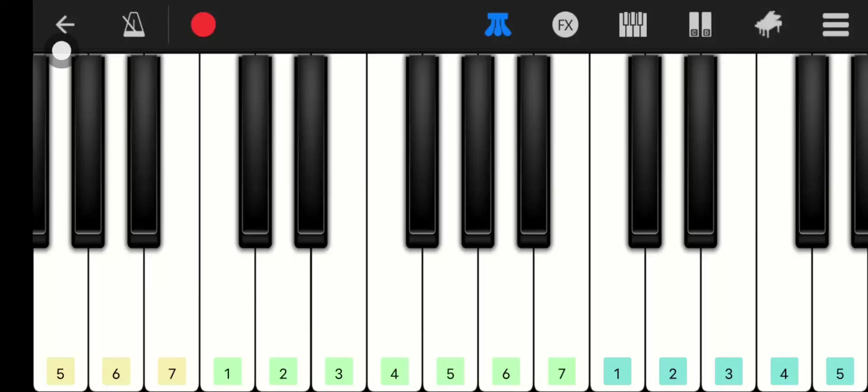Image resolution: width=868 pixels, height=392 pixels.
Task: Play the yellow key labeled 7
Action: (172, 316)
